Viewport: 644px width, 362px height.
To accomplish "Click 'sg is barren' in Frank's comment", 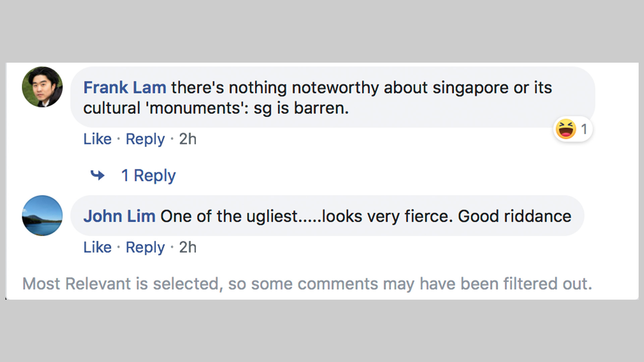I will [301, 108].
